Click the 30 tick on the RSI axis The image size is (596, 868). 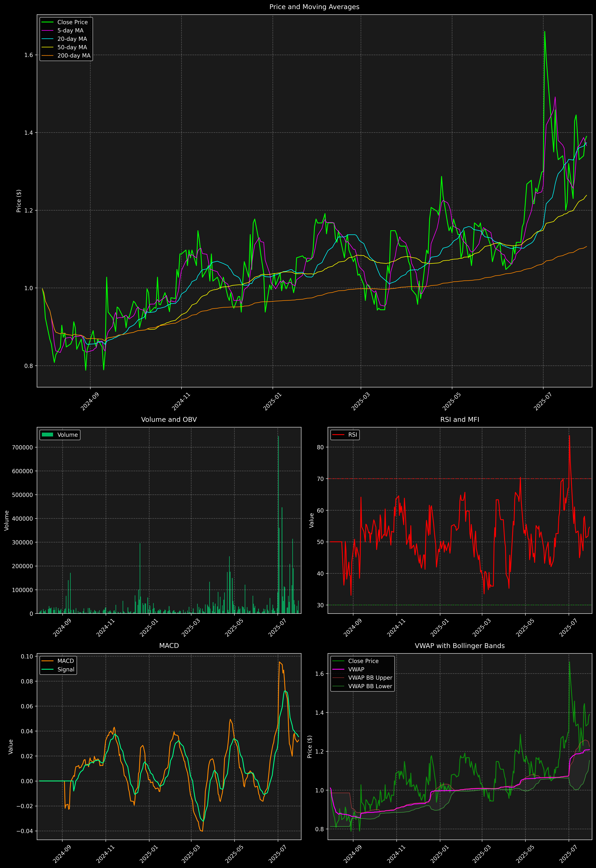click(x=320, y=605)
